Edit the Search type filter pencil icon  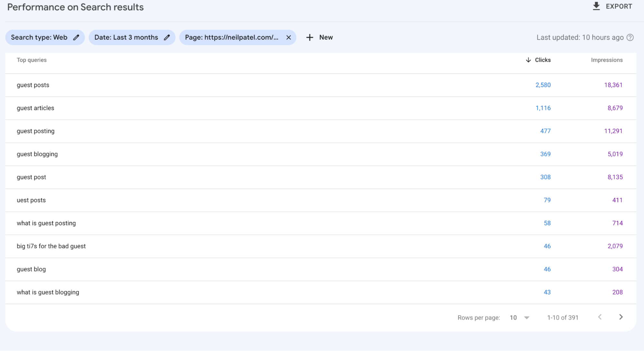pyautogui.click(x=76, y=37)
